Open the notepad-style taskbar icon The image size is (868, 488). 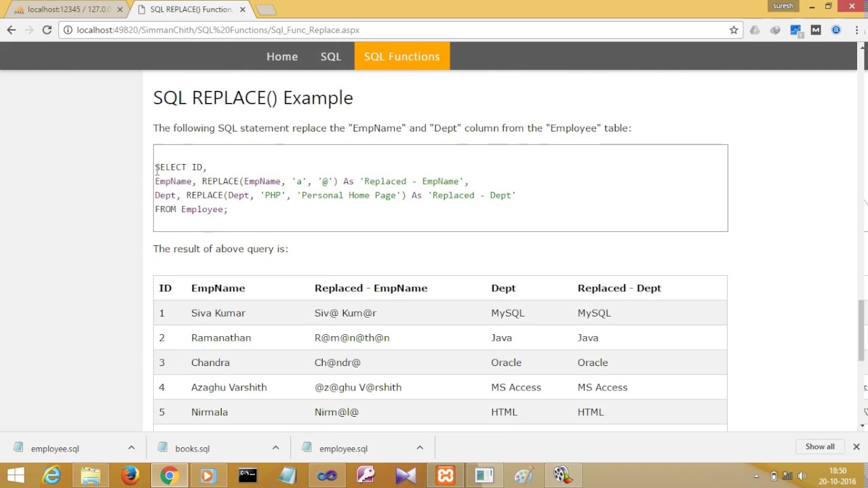[287, 475]
